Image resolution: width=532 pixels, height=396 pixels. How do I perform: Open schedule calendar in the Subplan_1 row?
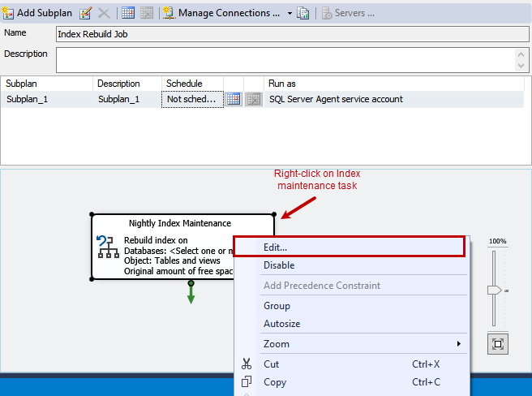tap(234, 99)
